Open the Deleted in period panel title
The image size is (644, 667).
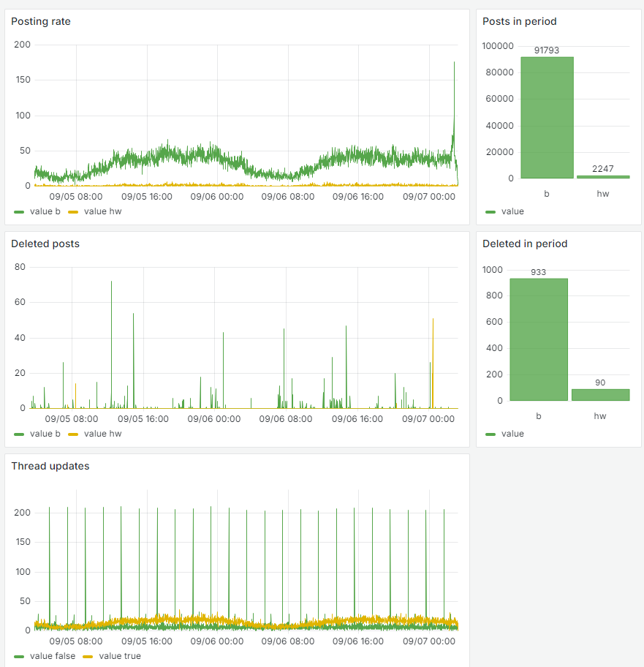(525, 244)
